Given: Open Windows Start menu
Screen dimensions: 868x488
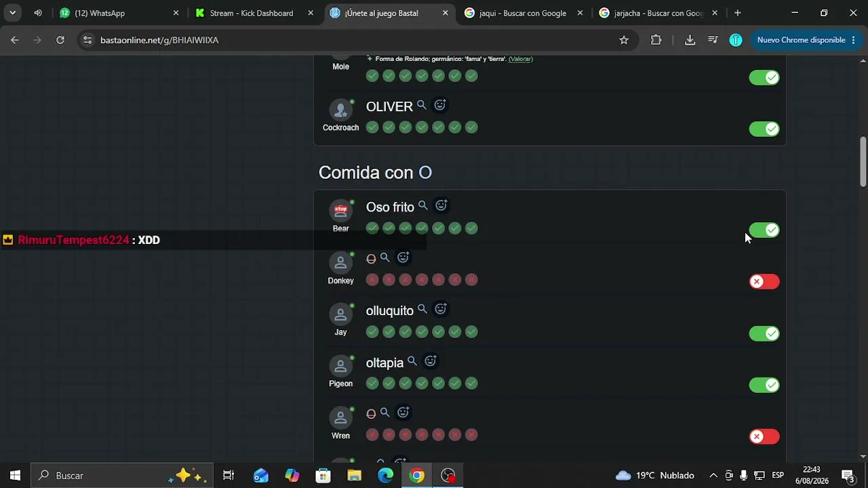Looking at the screenshot, I should (x=15, y=475).
